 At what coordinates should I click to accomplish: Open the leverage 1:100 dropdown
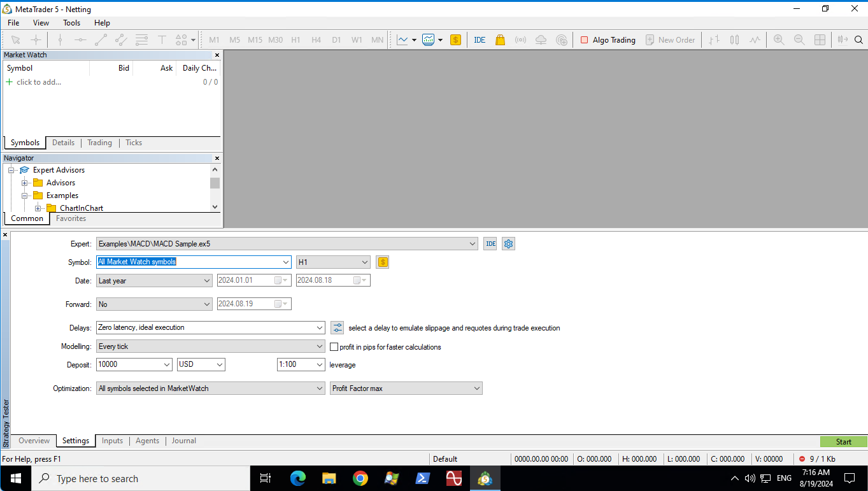pyautogui.click(x=301, y=364)
